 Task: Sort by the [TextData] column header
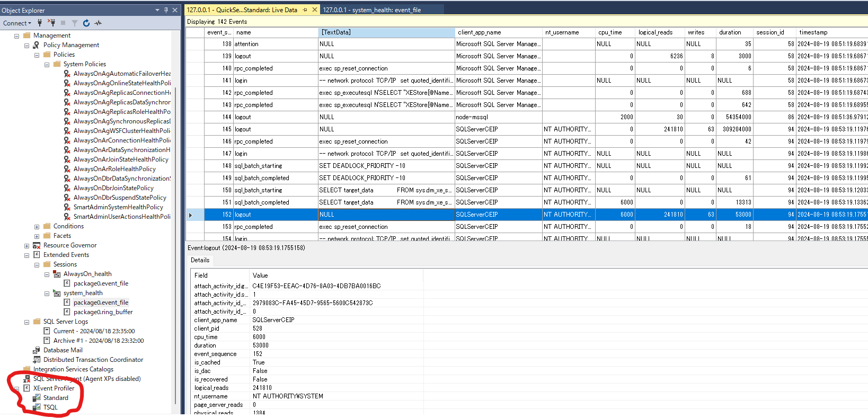386,32
